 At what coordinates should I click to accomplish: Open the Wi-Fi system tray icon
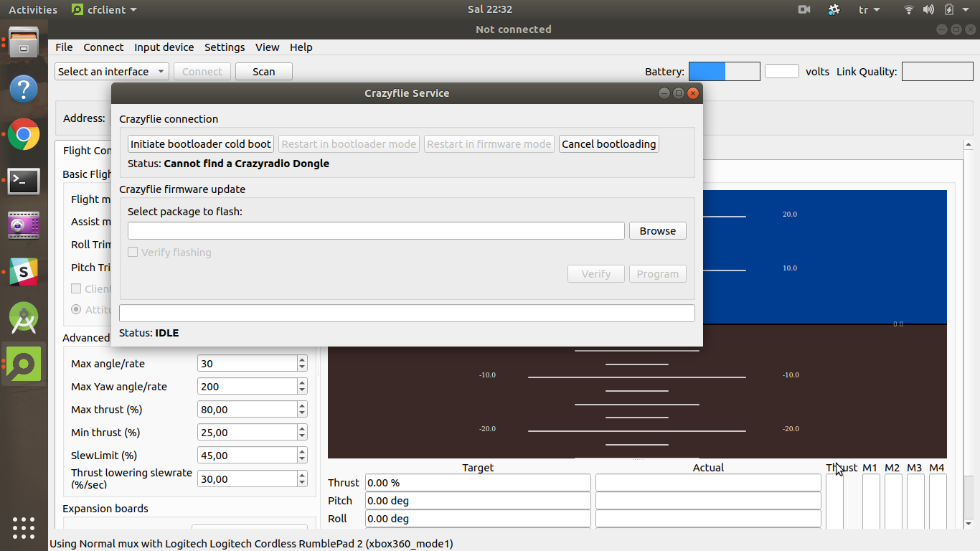click(x=908, y=10)
